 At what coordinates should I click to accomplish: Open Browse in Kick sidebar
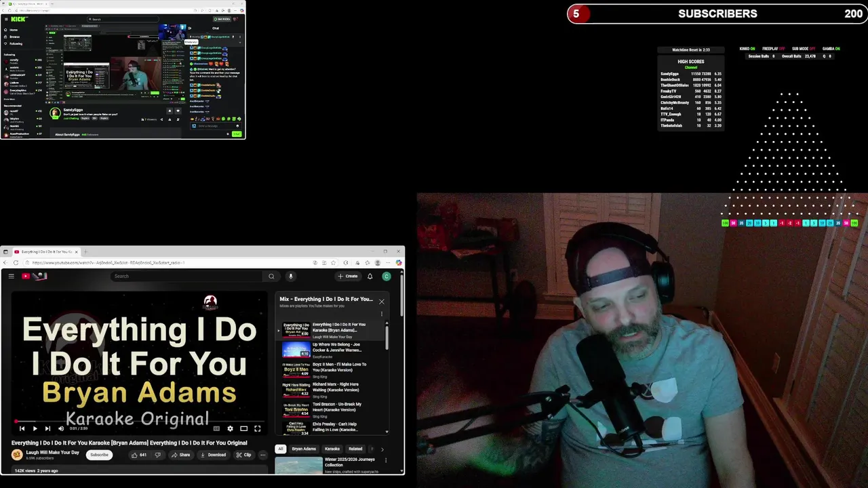(x=12, y=37)
